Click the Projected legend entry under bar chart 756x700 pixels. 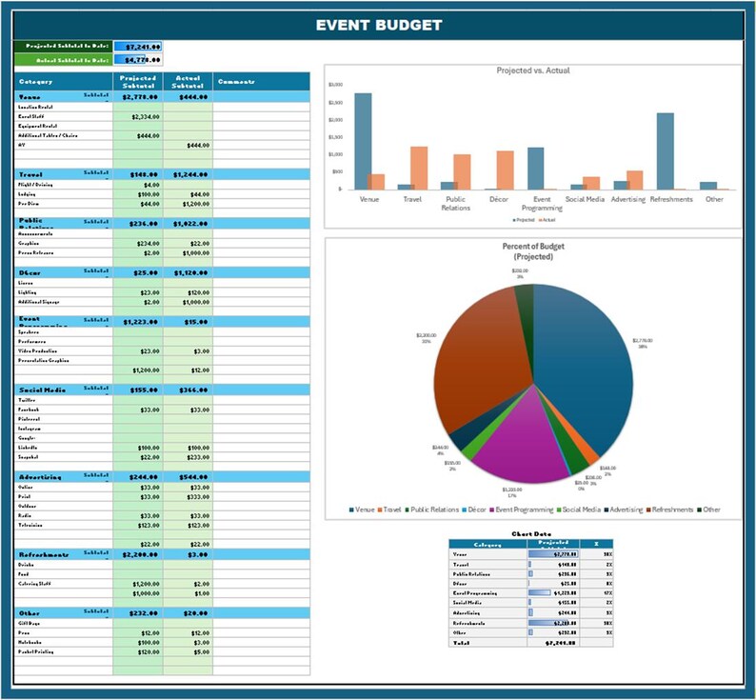pyautogui.click(x=524, y=220)
